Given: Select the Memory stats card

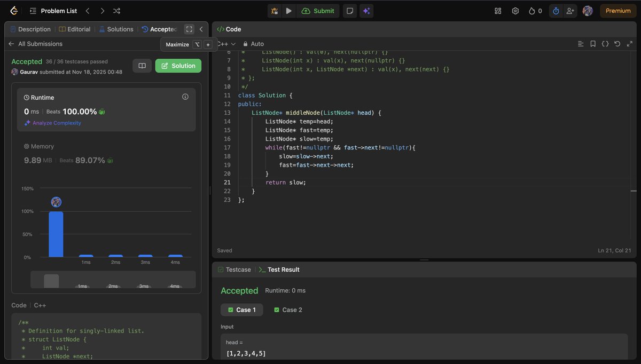Looking at the screenshot, I should tap(106, 154).
